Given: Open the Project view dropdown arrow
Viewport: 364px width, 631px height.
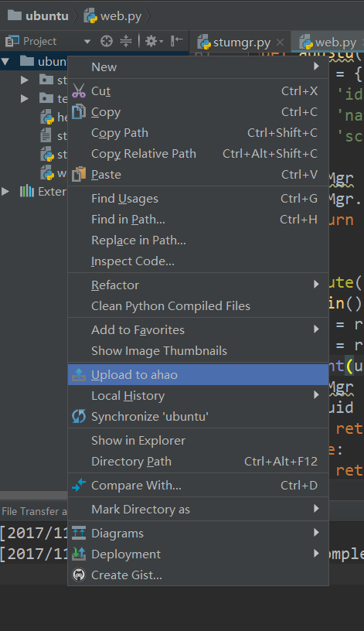Looking at the screenshot, I should pos(87,42).
